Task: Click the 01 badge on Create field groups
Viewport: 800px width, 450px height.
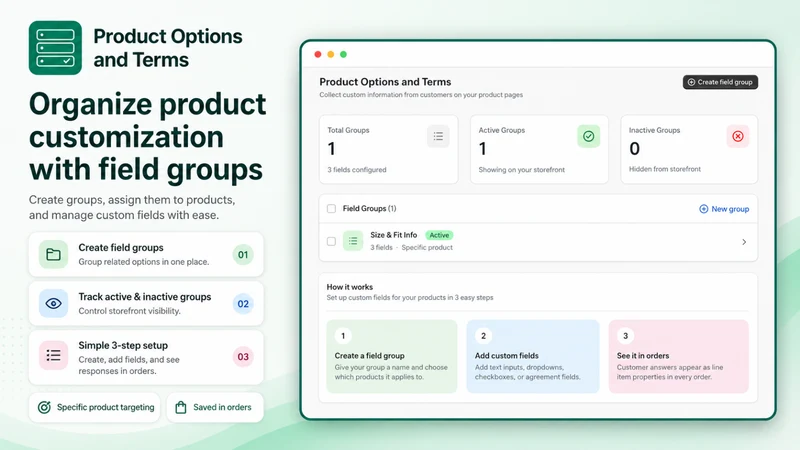Action: (243, 255)
